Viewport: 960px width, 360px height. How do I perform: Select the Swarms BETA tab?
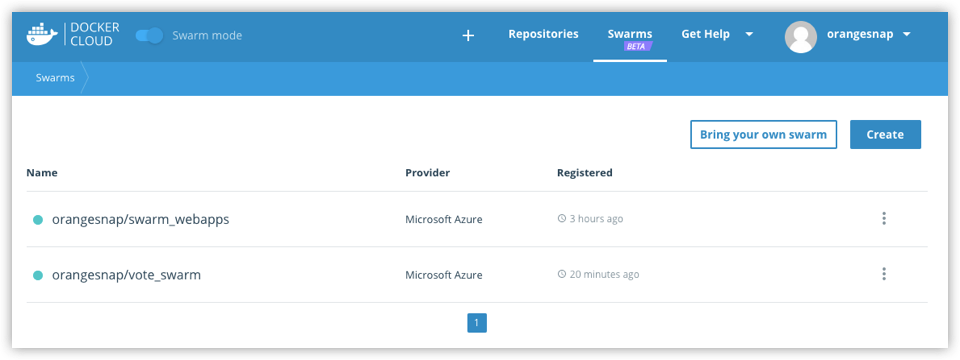[630, 39]
